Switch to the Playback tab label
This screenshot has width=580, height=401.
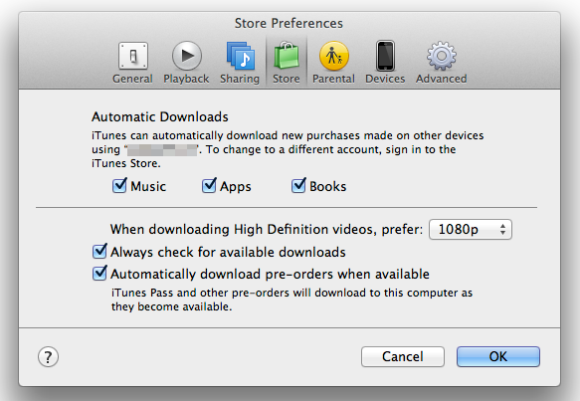click(x=186, y=79)
